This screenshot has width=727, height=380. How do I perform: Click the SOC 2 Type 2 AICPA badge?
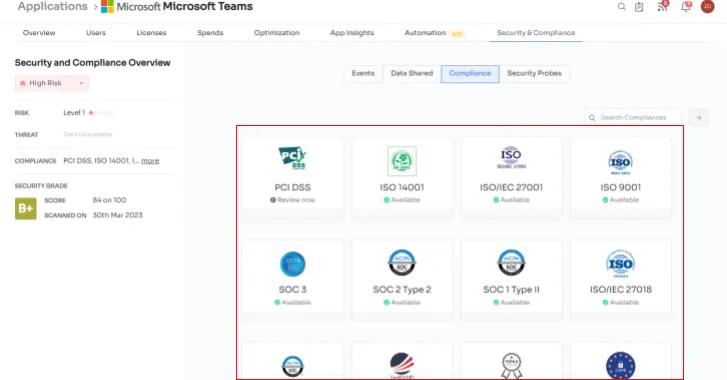point(402,263)
